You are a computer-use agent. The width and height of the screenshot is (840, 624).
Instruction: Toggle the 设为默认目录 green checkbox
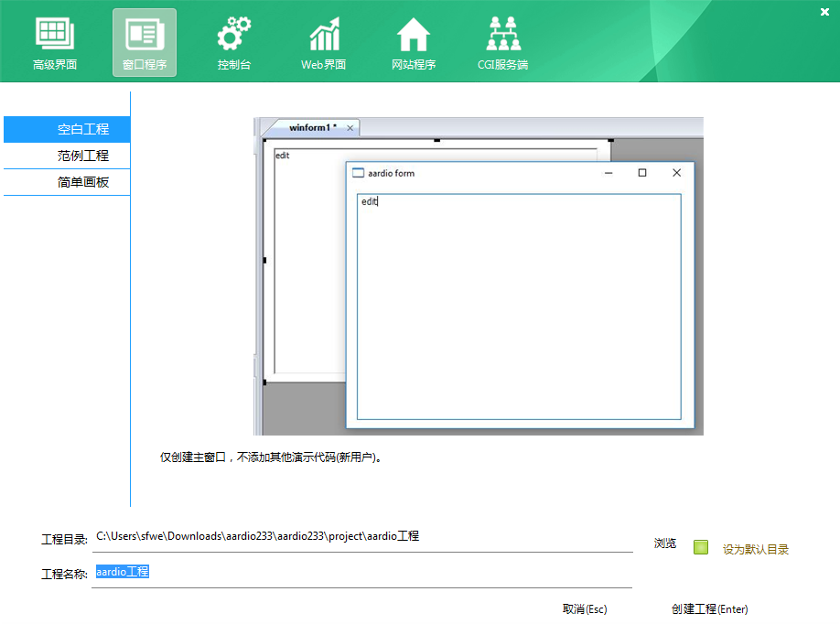pyautogui.click(x=701, y=547)
